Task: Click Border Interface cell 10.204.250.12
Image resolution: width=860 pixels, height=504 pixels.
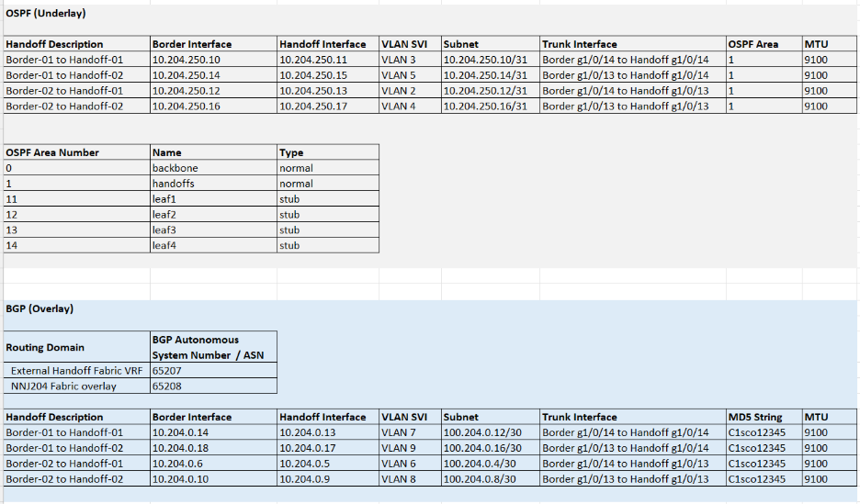Action: point(213,91)
